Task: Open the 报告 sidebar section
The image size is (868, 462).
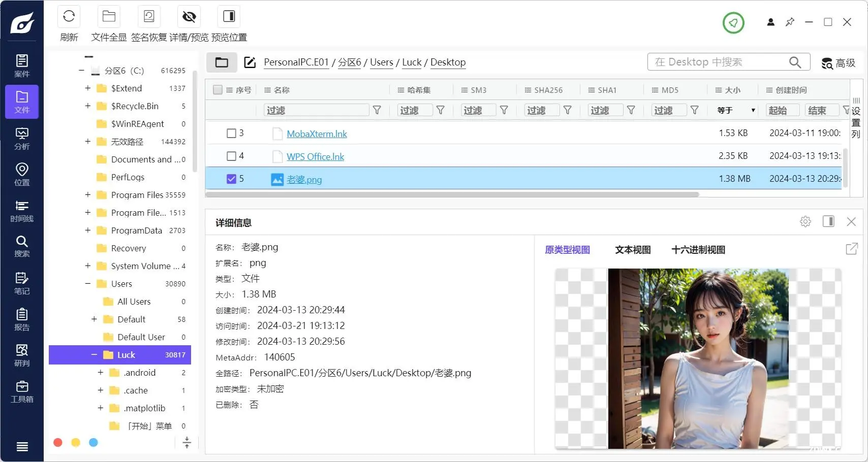Action: [22, 319]
